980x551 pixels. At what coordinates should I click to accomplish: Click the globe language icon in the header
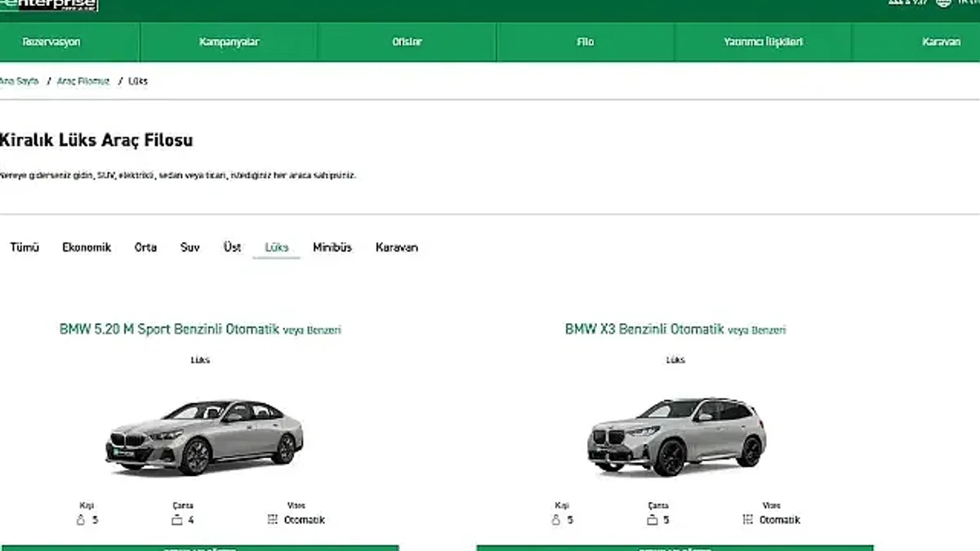point(944,2)
